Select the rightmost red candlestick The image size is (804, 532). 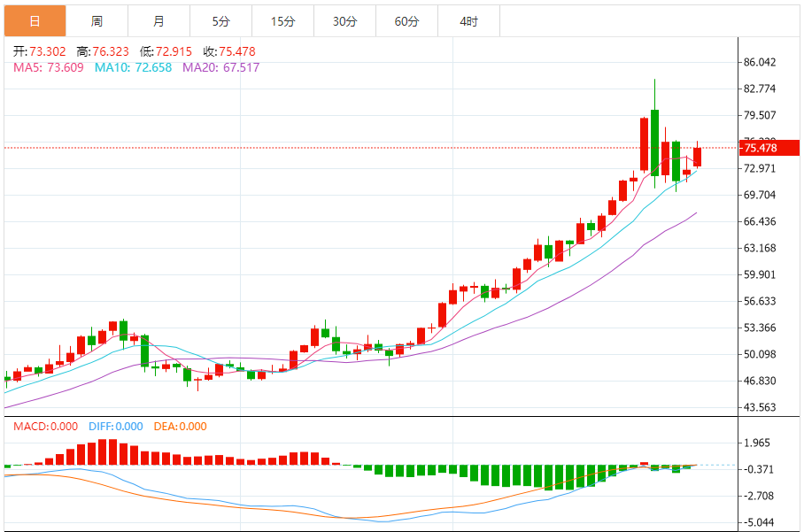tap(698, 157)
